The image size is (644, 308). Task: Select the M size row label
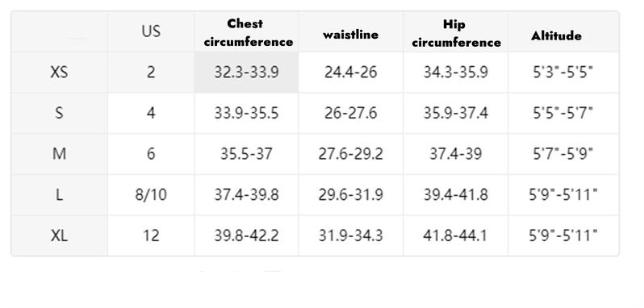click(60, 154)
